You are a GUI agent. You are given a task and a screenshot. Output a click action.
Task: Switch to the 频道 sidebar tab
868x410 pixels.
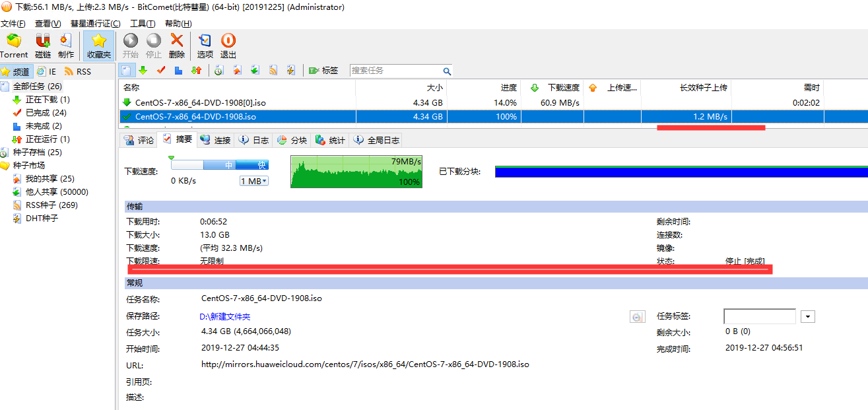pos(16,71)
